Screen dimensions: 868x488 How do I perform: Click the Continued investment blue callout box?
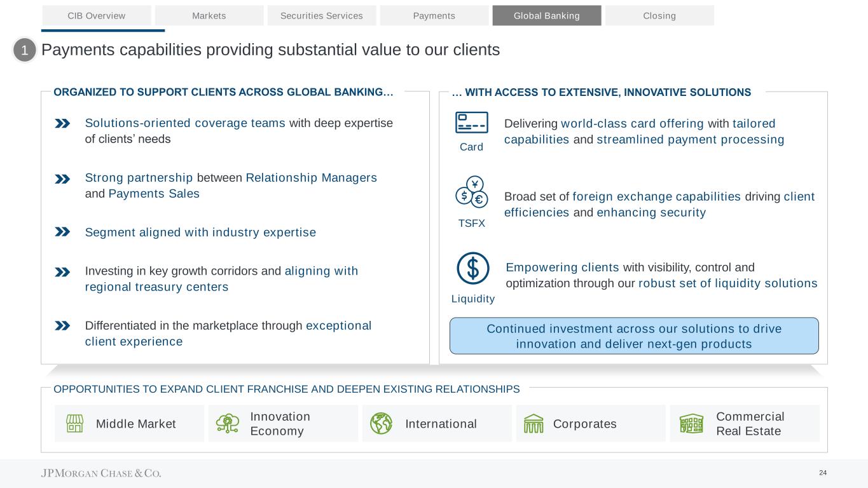point(634,336)
